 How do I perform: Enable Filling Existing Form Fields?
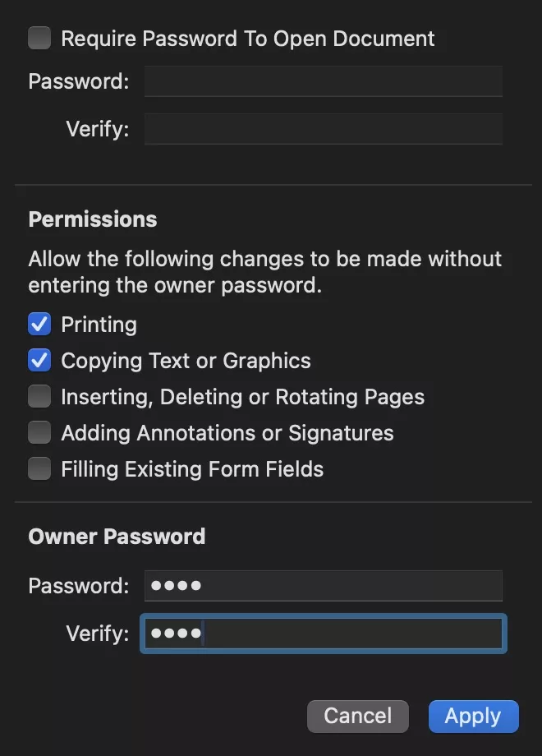click(x=39, y=468)
